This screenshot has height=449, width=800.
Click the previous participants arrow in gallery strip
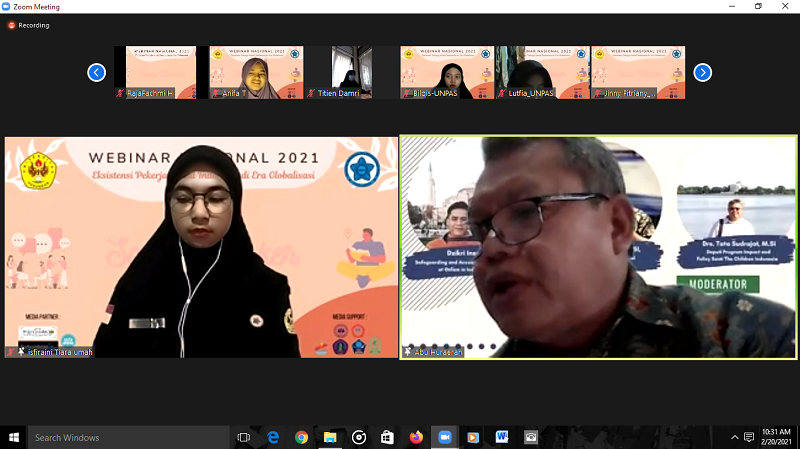tap(97, 72)
